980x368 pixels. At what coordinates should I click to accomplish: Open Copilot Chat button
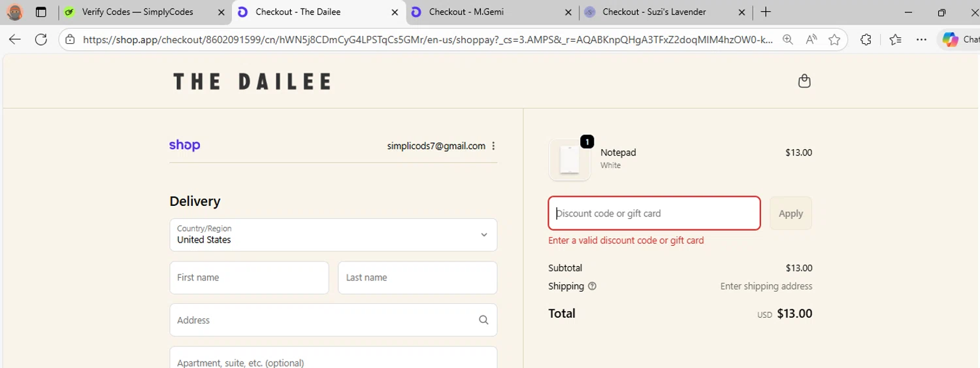959,39
